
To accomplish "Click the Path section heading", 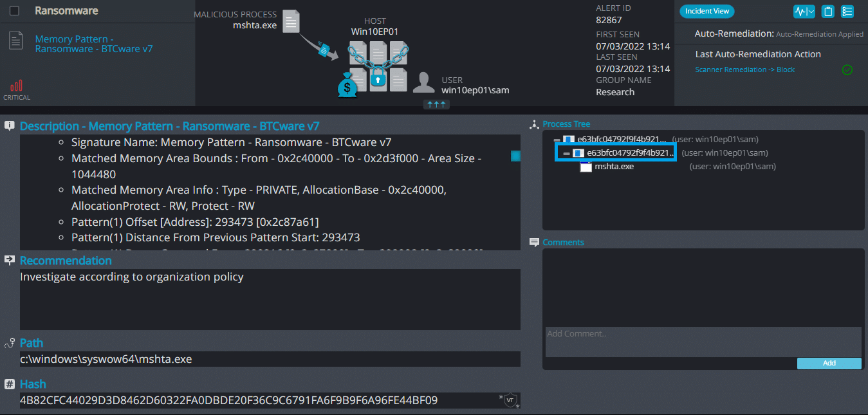I will coord(32,343).
